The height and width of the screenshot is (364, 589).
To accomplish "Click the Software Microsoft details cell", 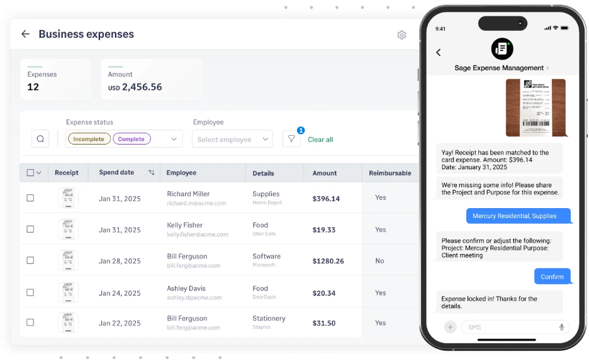I will point(267,260).
